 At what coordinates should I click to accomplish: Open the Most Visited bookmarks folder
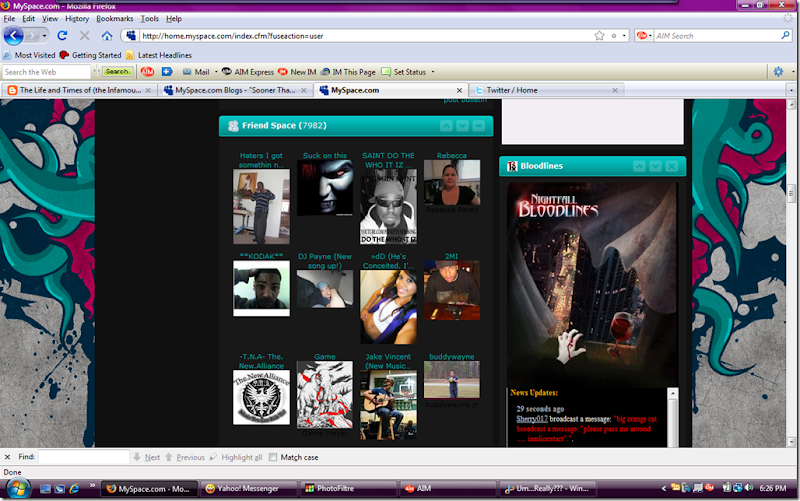click(29, 55)
